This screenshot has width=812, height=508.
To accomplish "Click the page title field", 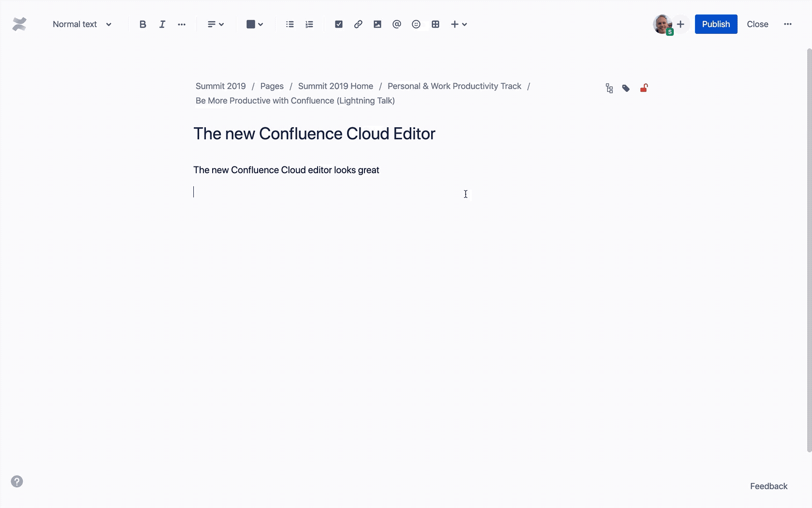I will coord(314,134).
